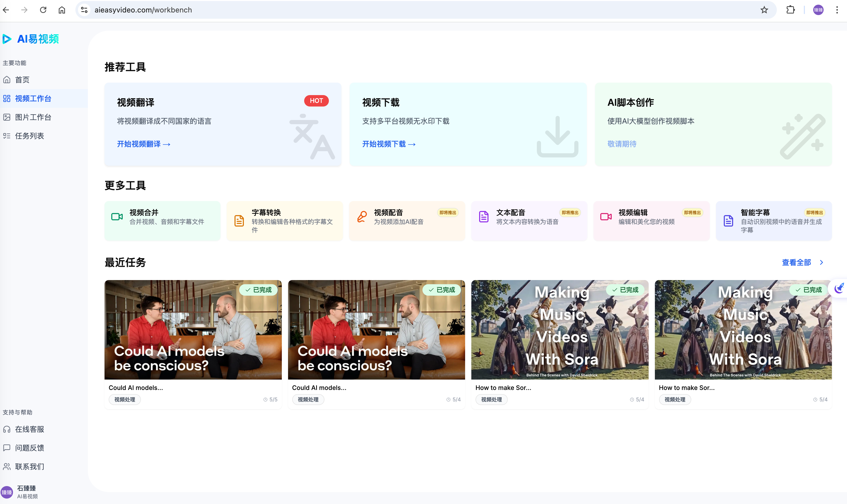Viewport: 847px width, 504px height.
Task: Switch to 图片工作台 sidebar item
Action: pos(33,117)
